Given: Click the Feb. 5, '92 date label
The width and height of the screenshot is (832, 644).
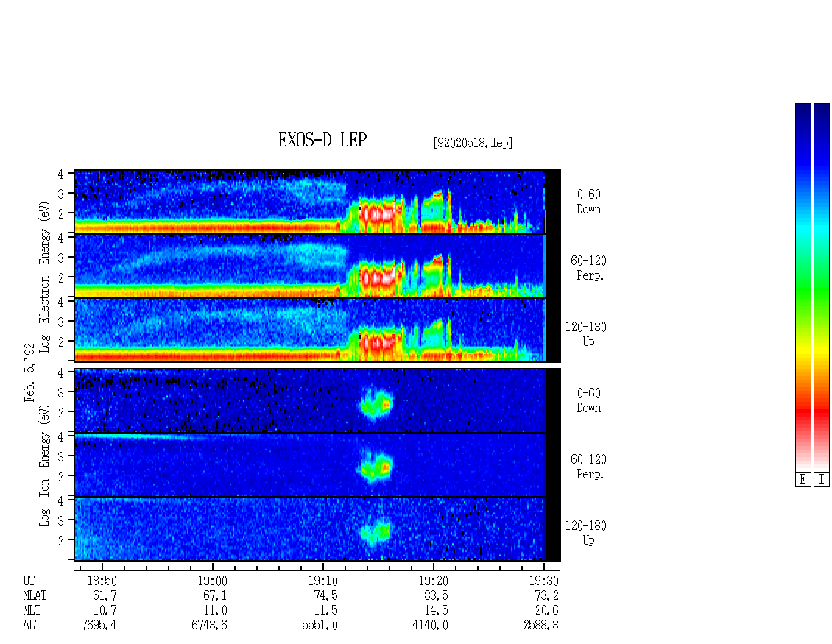Looking at the screenshot, I should [x=29, y=372].
